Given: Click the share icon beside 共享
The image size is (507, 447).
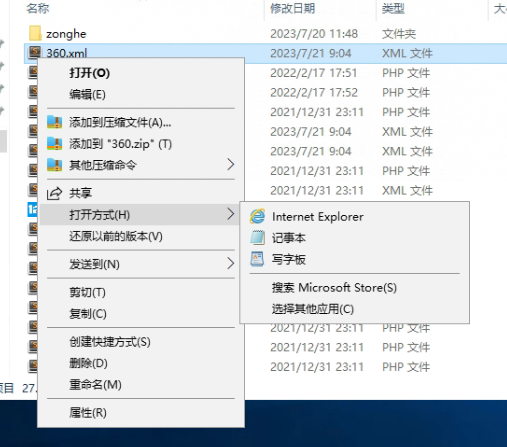Looking at the screenshot, I should click(x=54, y=193).
